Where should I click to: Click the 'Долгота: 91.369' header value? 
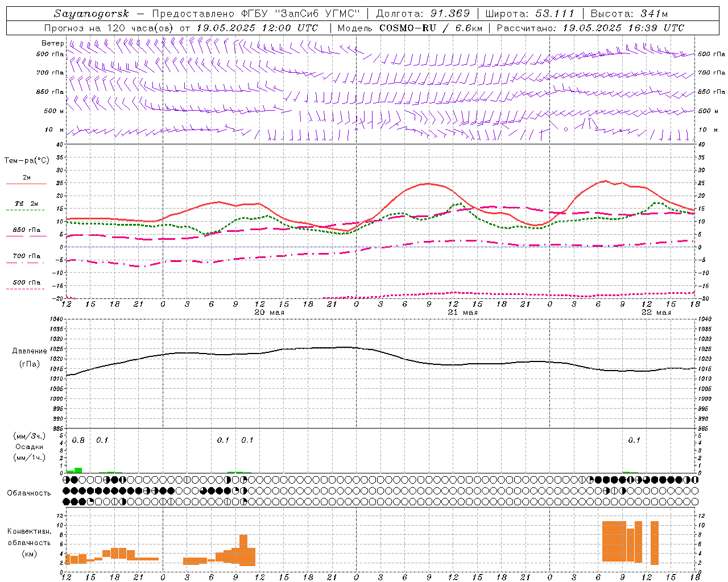pyautogui.click(x=423, y=14)
